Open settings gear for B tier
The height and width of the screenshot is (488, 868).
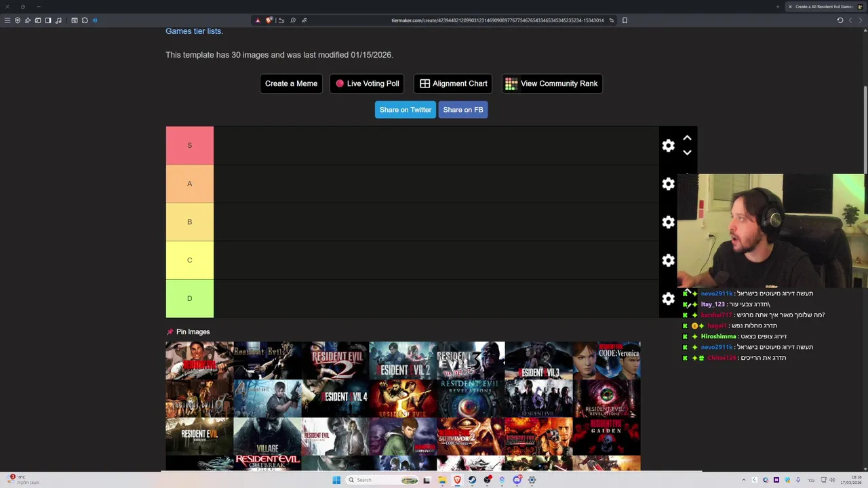[668, 222]
